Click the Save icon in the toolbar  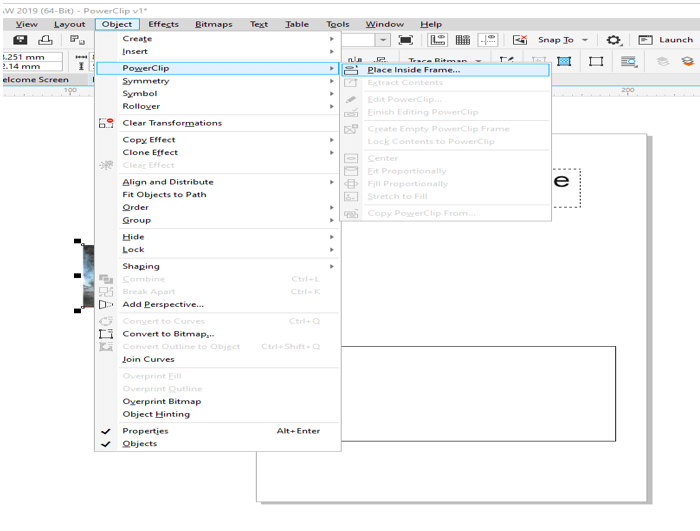tap(20, 40)
